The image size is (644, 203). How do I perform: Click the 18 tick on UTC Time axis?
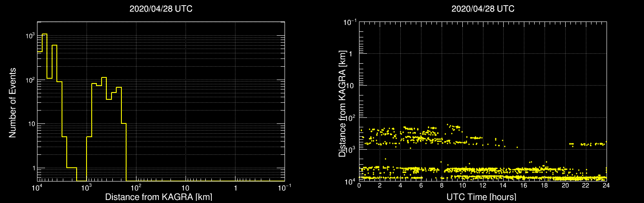point(545,185)
